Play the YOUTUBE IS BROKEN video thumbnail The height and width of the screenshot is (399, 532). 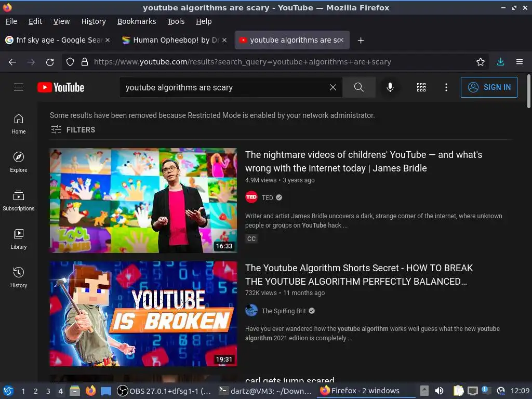(143, 313)
